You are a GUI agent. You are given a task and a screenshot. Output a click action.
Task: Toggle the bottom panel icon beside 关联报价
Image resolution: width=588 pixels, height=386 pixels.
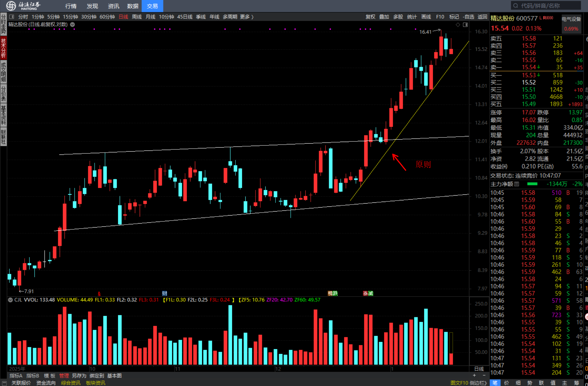[x=4, y=383]
